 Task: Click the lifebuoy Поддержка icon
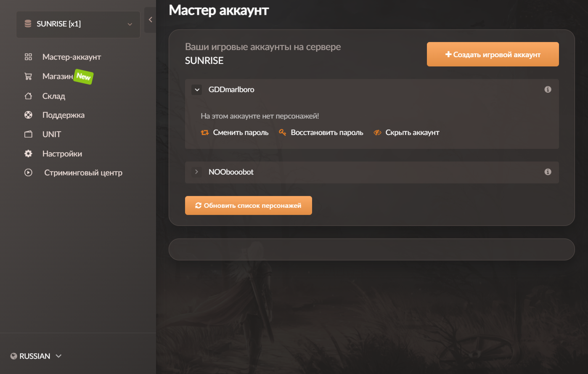pos(28,115)
